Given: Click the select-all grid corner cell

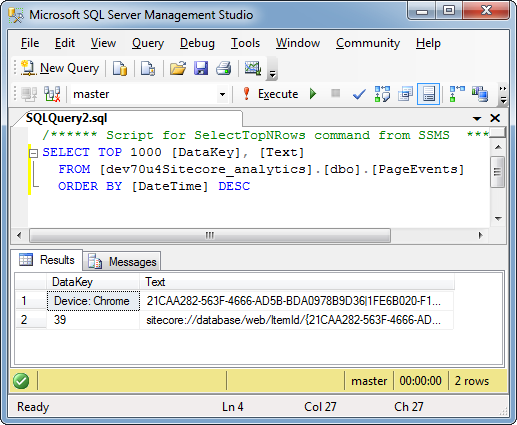Looking at the screenshot, I should click(31, 282).
